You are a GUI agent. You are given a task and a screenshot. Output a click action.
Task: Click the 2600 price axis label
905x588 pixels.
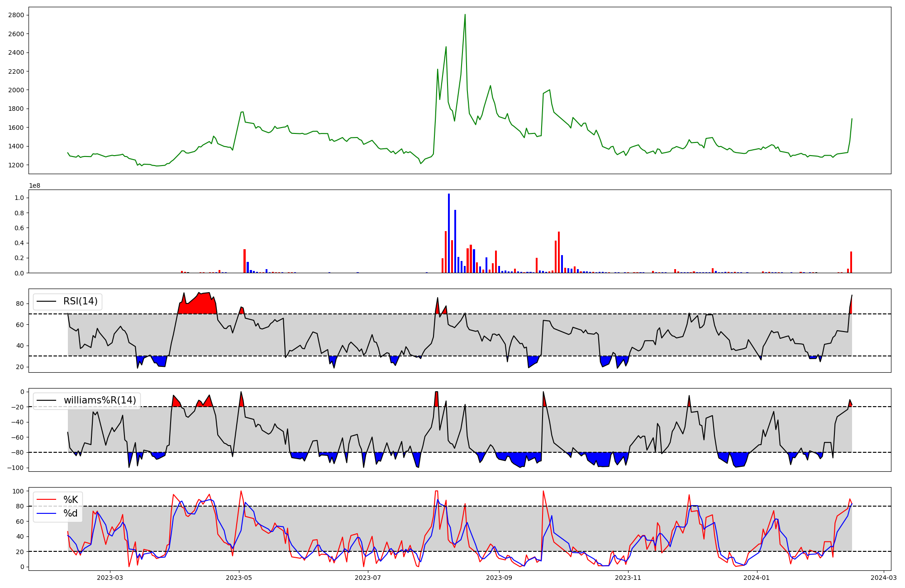pos(16,34)
